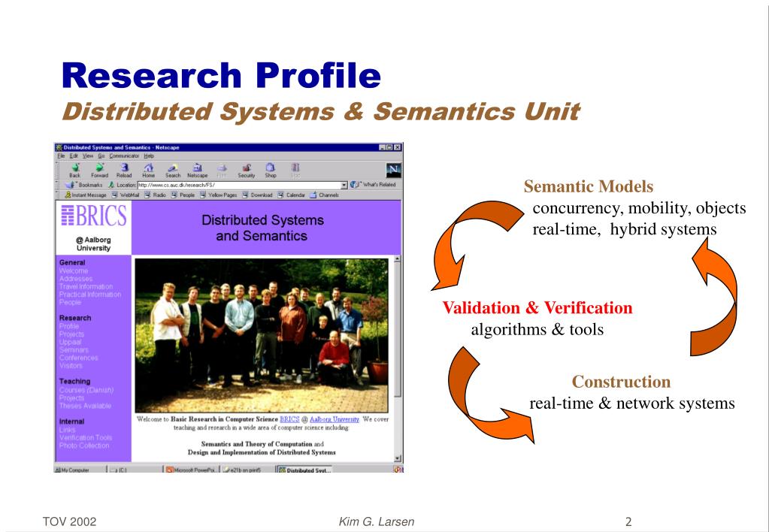Open the Welcome sidebar link
This screenshot has width=769, height=532.
74,271
